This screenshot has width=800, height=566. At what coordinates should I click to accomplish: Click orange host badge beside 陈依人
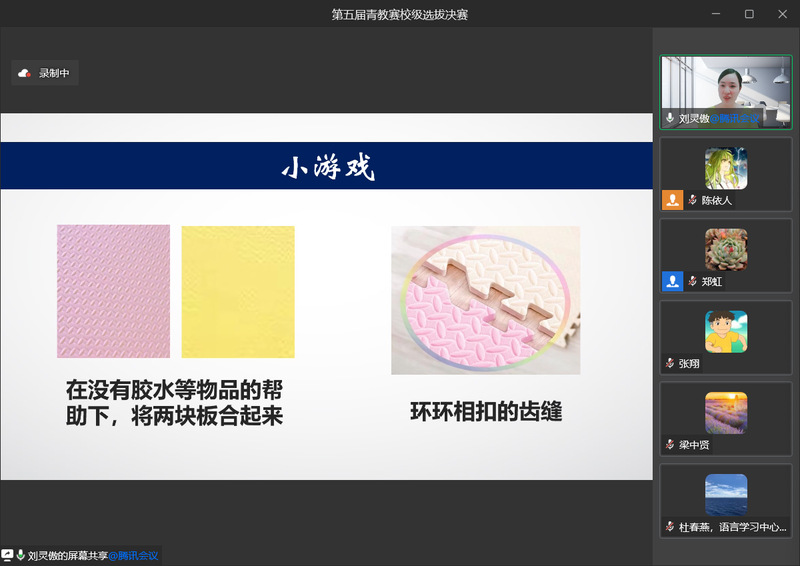(672, 200)
